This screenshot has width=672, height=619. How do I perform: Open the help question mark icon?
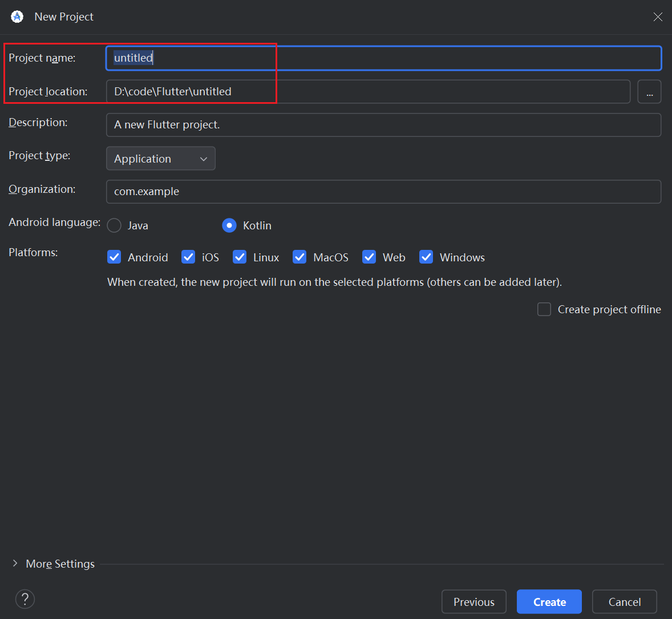point(25,599)
